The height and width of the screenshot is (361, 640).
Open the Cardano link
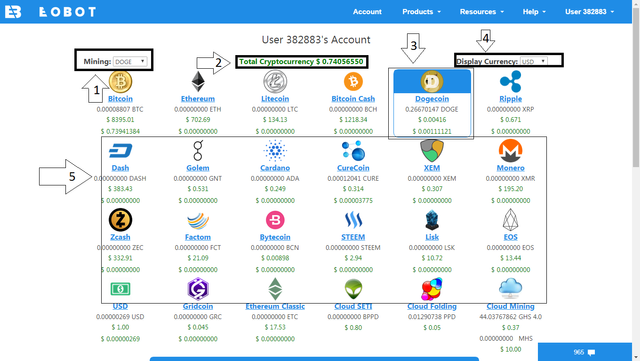click(275, 168)
